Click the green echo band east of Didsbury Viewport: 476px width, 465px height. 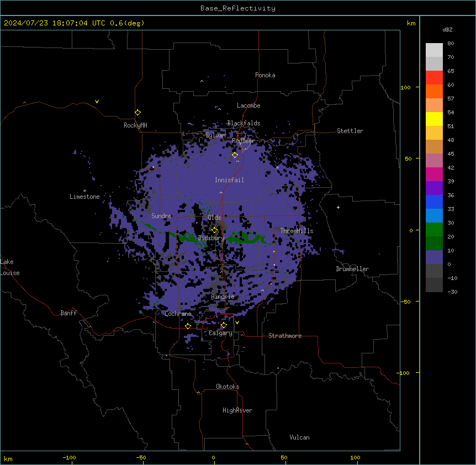click(x=247, y=238)
